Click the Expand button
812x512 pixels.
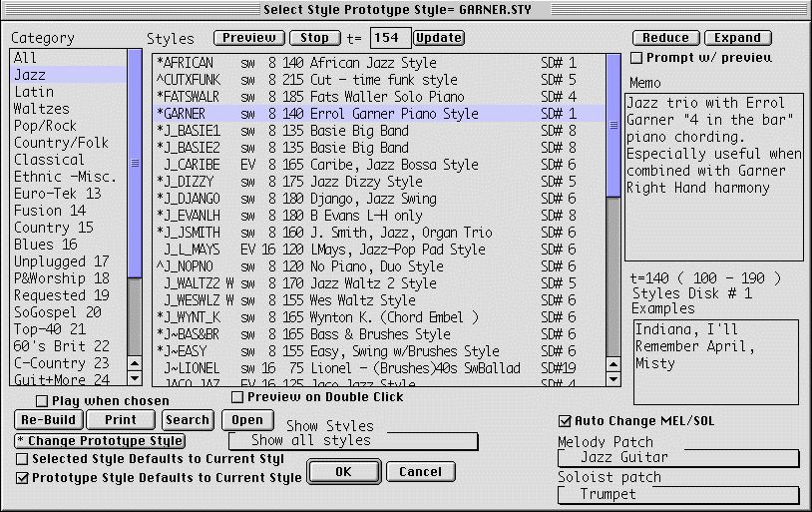[x=737, y=38]
